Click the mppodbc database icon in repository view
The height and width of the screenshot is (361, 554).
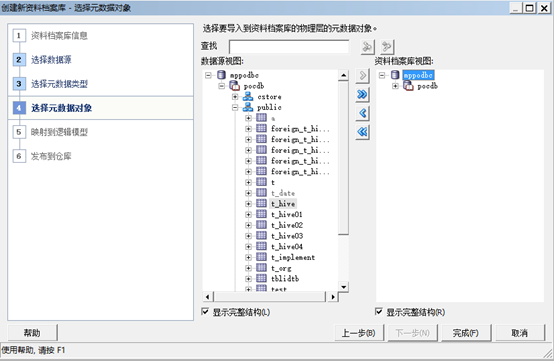point(395,75)
